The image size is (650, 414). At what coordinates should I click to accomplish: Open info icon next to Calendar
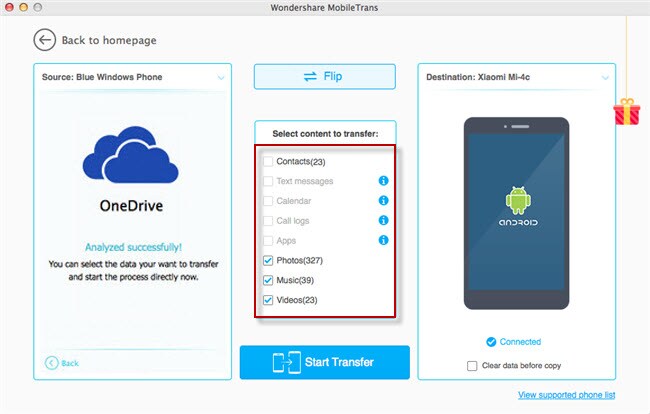point(383,201)
